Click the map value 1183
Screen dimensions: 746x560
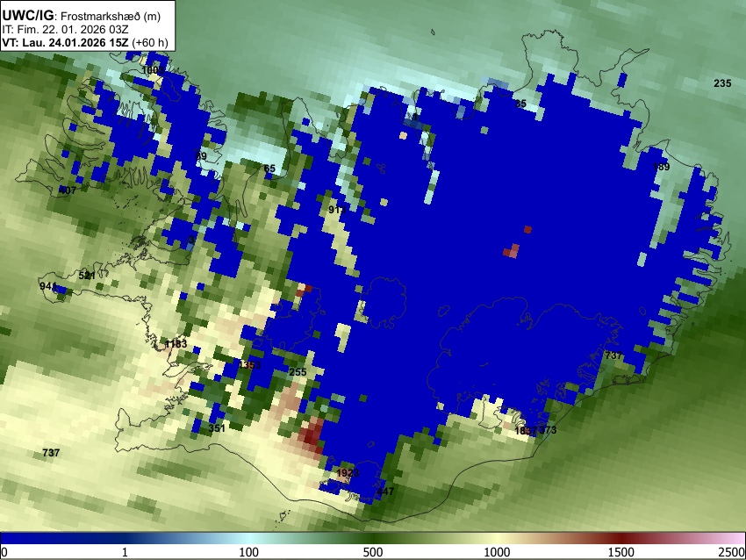click(176, 344)
